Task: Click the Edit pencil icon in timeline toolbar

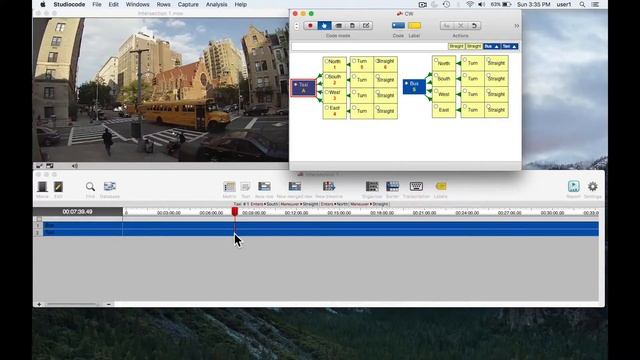Action: (58, 187)
